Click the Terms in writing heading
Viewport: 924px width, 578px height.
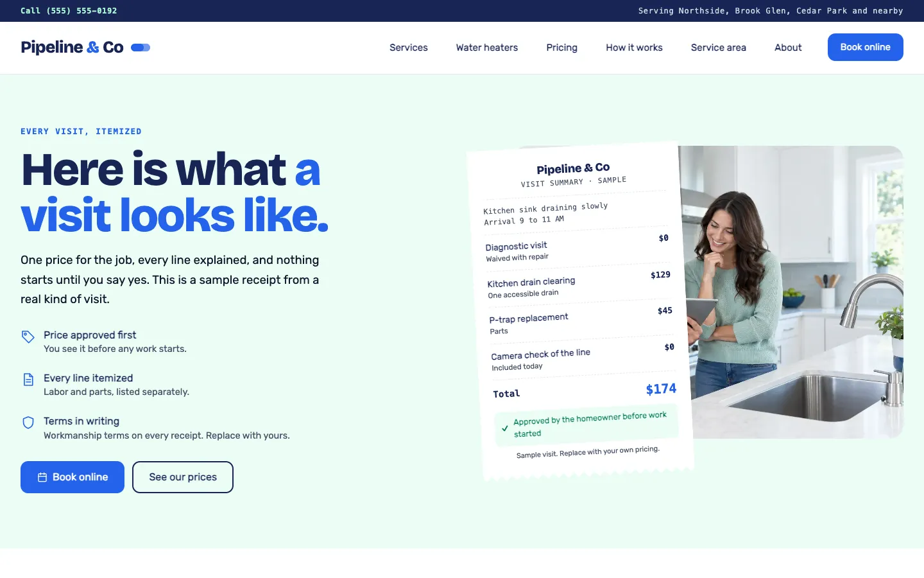(x=81, y=421)
